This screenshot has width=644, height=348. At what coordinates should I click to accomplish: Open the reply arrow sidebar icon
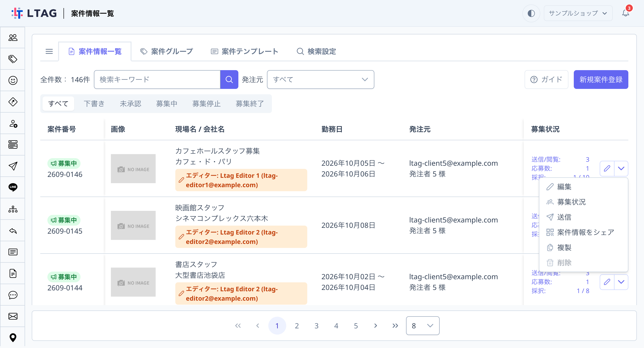pyautogui.click(x=13, y=231)
